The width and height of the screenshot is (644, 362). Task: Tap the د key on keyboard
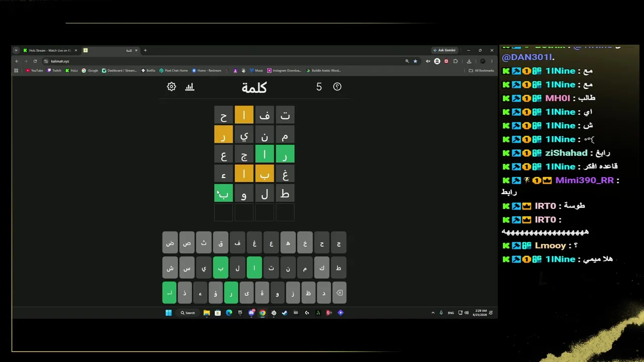pyautogui.click(x=324, y=293)
